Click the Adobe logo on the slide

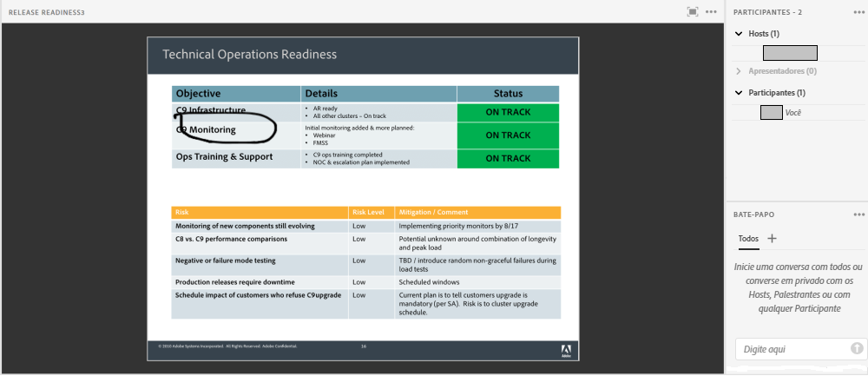point(566,350)
